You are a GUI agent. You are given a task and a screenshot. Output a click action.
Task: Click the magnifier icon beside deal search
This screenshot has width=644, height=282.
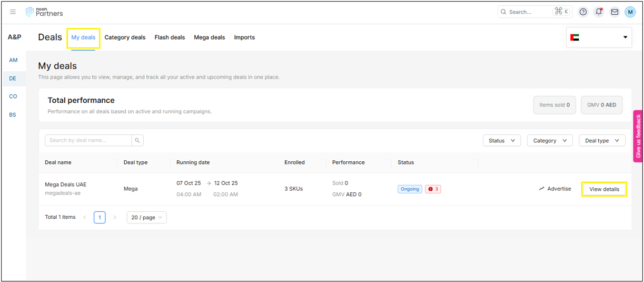coord(137,140)
